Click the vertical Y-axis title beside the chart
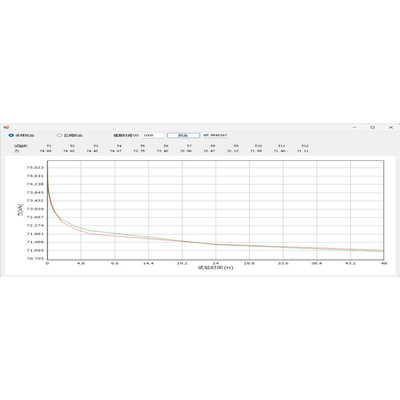The image size is (400, 400). 20,210
